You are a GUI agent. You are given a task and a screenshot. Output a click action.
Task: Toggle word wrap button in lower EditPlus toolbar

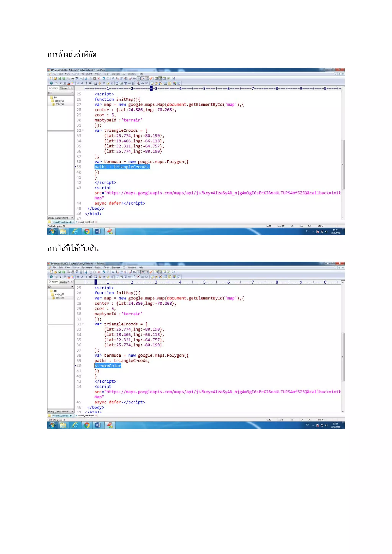[143, 272]
